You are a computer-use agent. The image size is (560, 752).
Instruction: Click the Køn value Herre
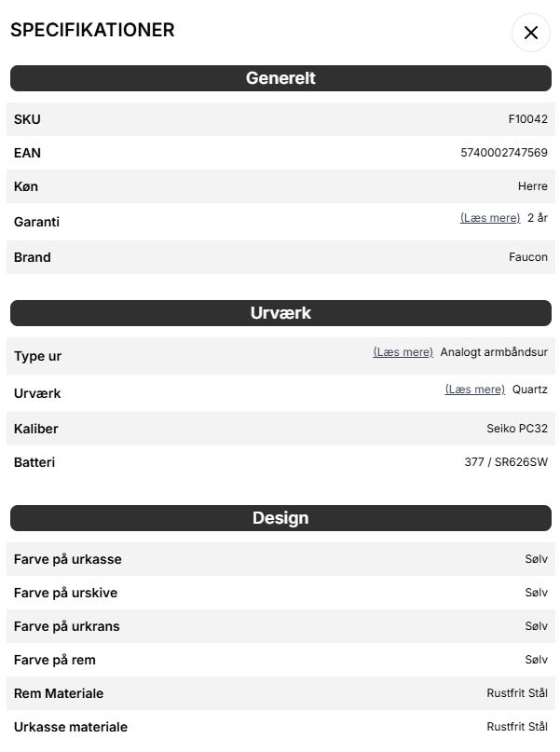point(533,186)
